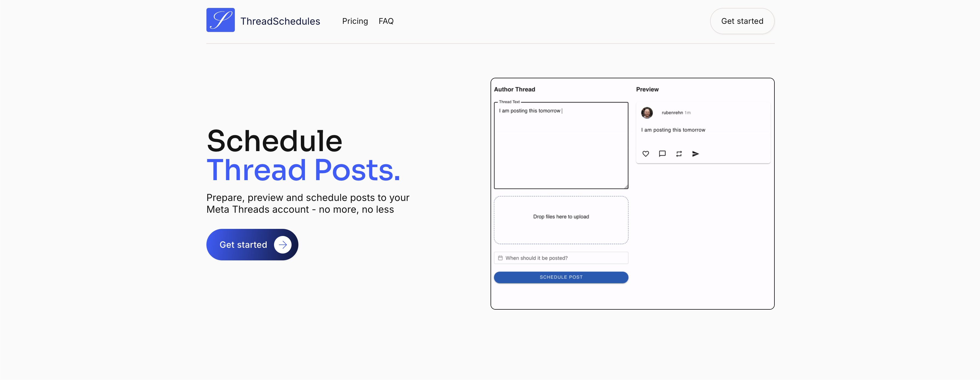Click the Prepare, preview and schedule description

(308, 203)
